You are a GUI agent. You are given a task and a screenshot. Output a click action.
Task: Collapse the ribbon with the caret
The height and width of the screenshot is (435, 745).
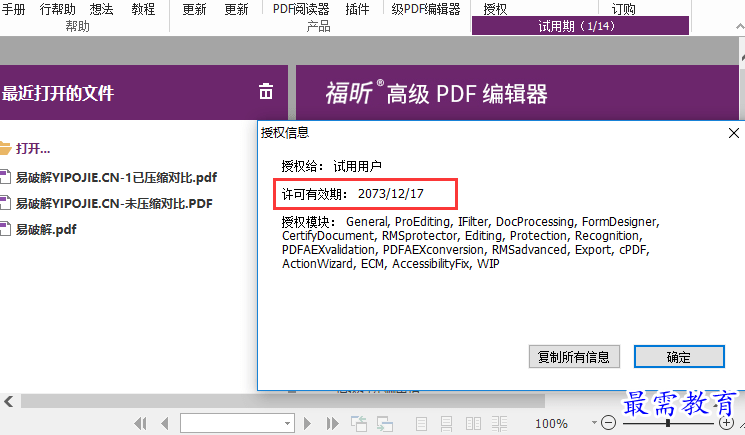coord(740,27)
